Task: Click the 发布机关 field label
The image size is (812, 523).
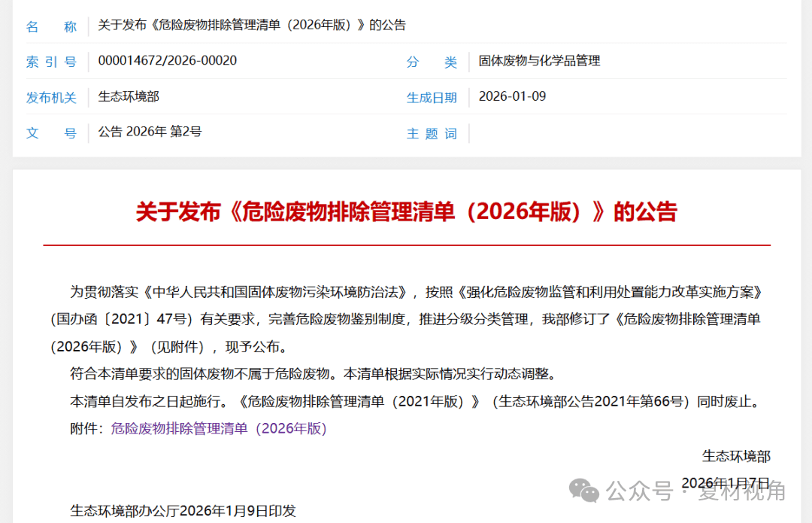Action: (51, 97)
